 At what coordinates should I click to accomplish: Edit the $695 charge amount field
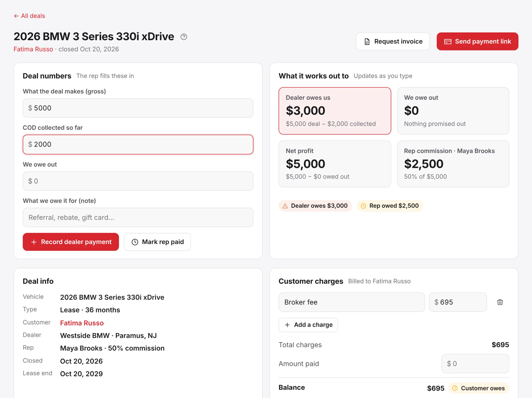[x=458, y=302]
